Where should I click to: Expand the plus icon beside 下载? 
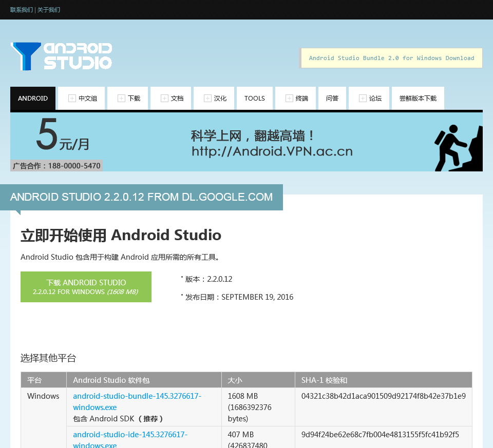[x=121, y=99]
